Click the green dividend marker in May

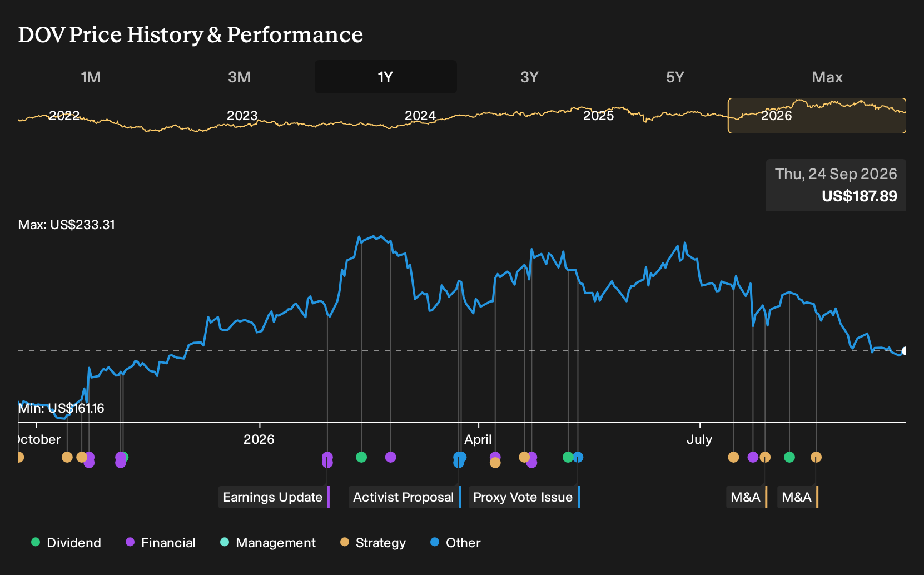(568, 457)
